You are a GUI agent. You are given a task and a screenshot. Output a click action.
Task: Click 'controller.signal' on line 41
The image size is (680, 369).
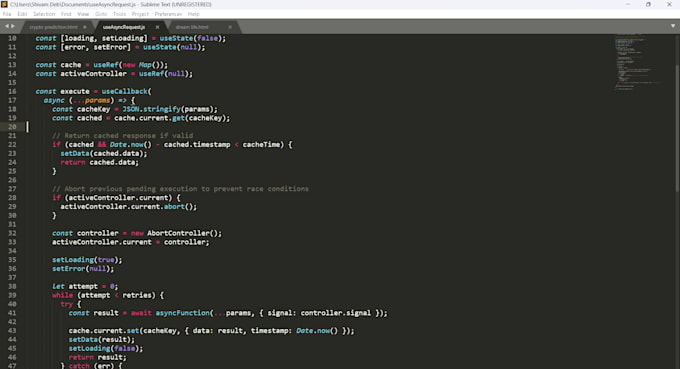pyautogui.click(x=336, y=313)
